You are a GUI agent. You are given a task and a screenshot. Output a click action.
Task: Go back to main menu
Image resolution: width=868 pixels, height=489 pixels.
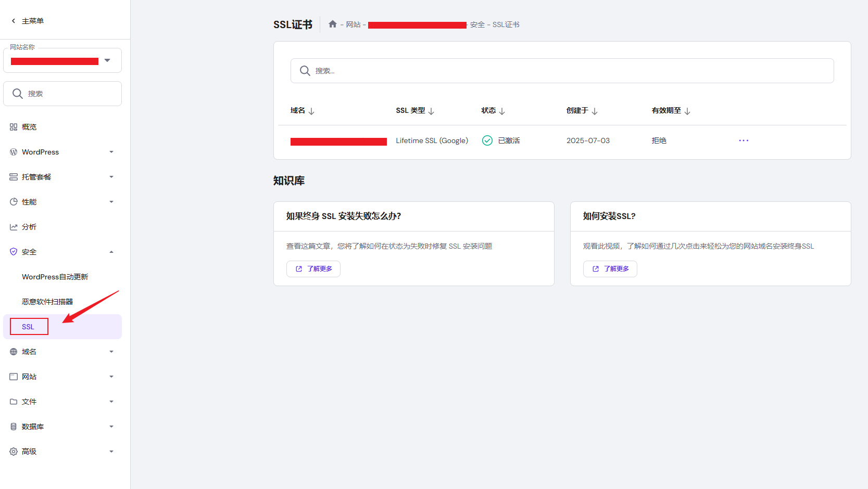click(28, 21)
